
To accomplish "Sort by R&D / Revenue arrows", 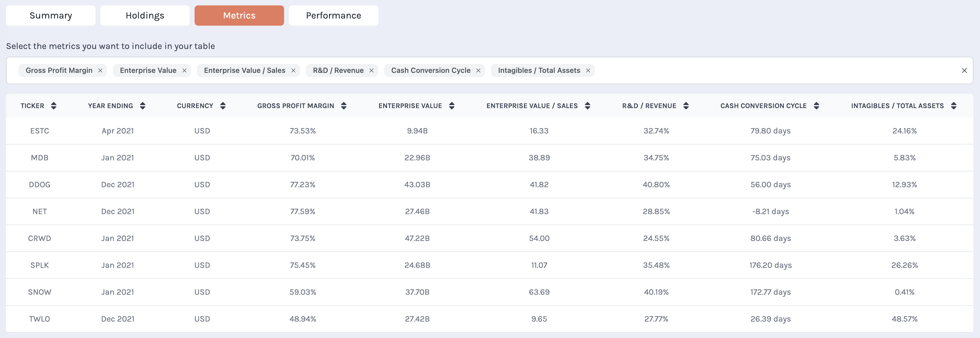I will (x=686, y=106).
